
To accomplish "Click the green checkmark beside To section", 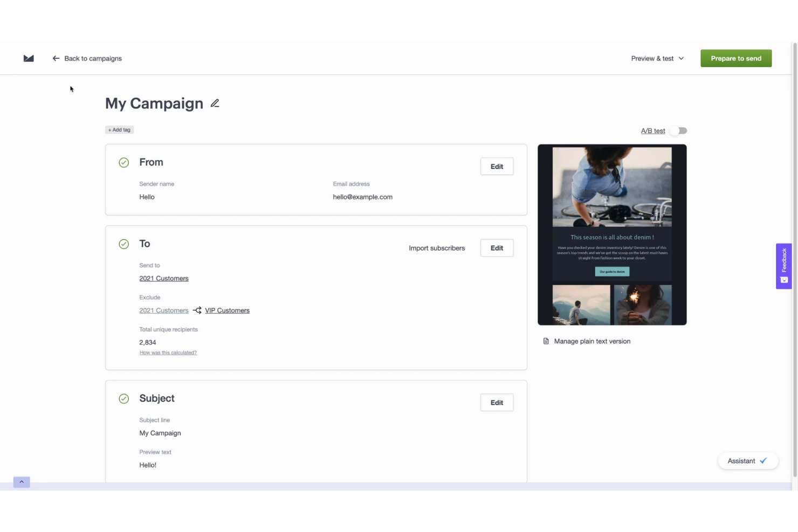I will coord(123,244).
